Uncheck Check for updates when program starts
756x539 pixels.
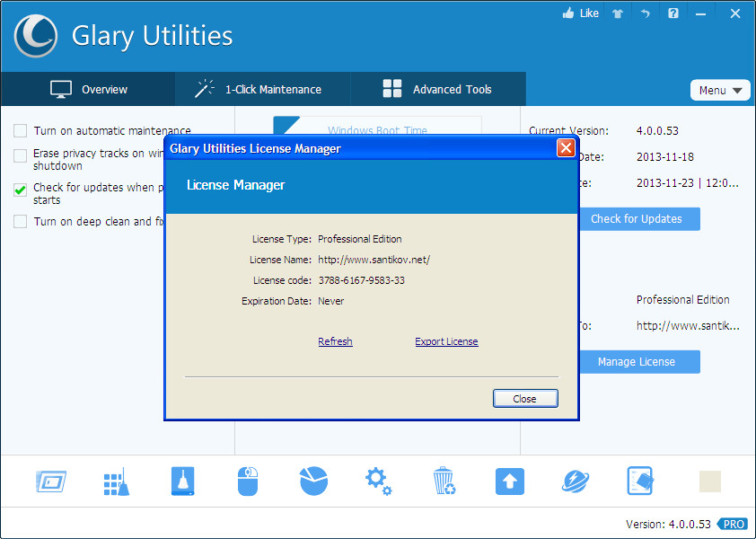(x=21, y=190)
